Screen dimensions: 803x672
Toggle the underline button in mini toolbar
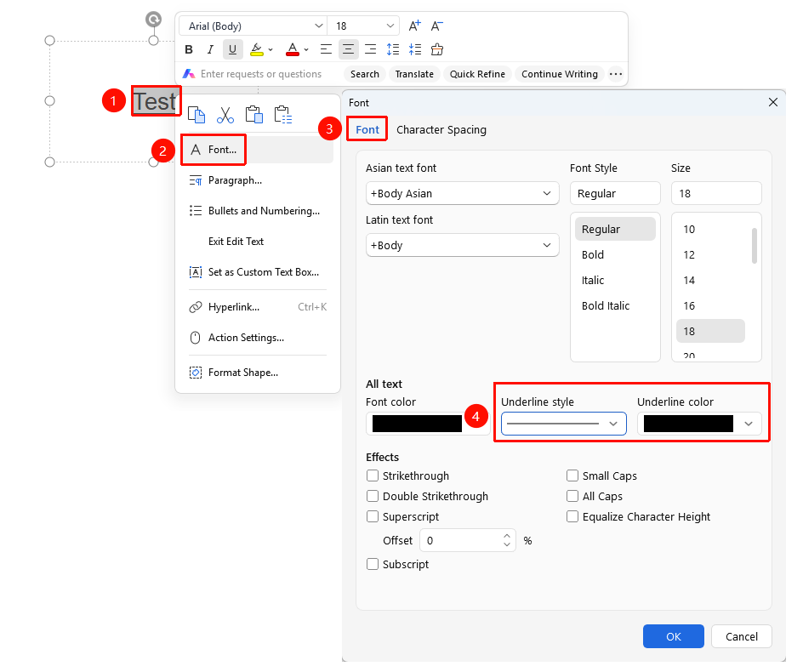pyautogui.click(x=232, y=49)
